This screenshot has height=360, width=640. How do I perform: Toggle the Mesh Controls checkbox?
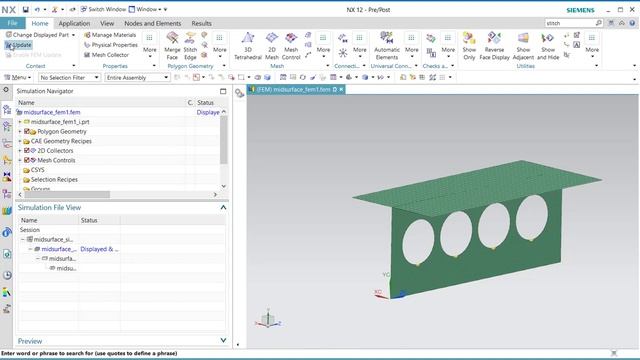pos(27,160)
